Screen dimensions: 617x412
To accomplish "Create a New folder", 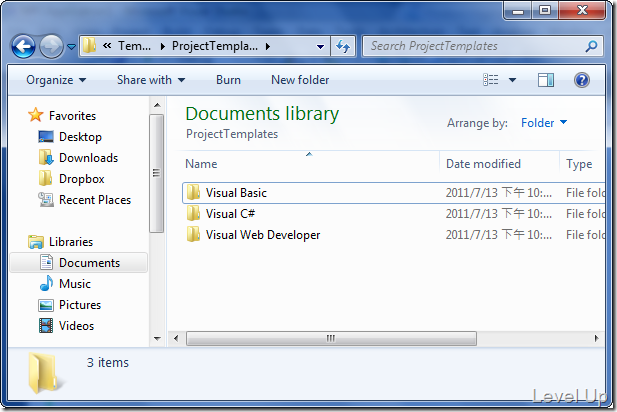I will (300, 80).
